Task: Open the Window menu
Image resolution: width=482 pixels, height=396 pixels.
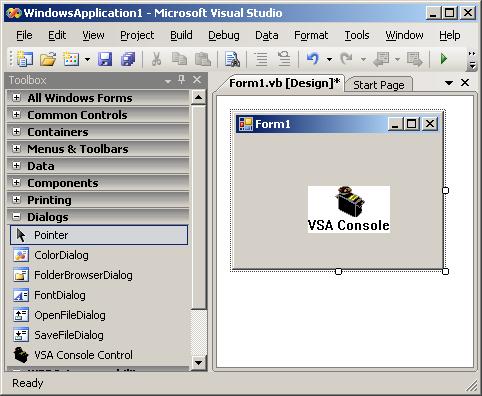Action: click(x=404, y=35)
